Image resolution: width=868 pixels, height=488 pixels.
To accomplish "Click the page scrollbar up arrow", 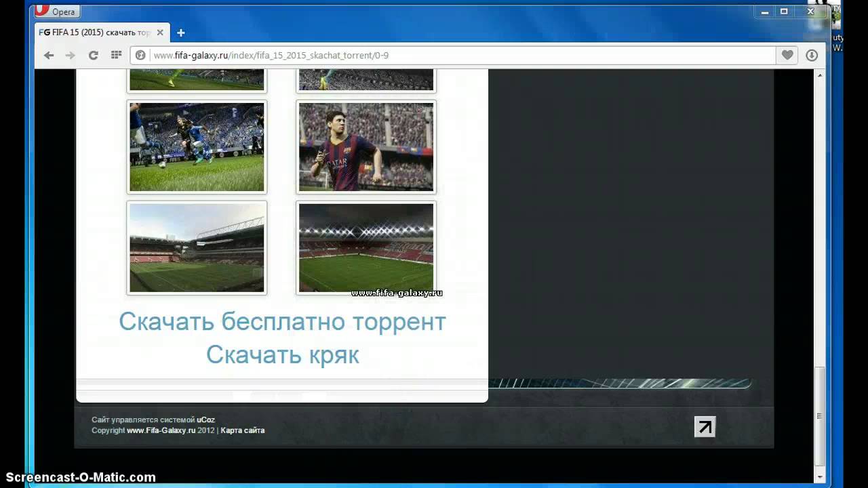I will [820, 75].
